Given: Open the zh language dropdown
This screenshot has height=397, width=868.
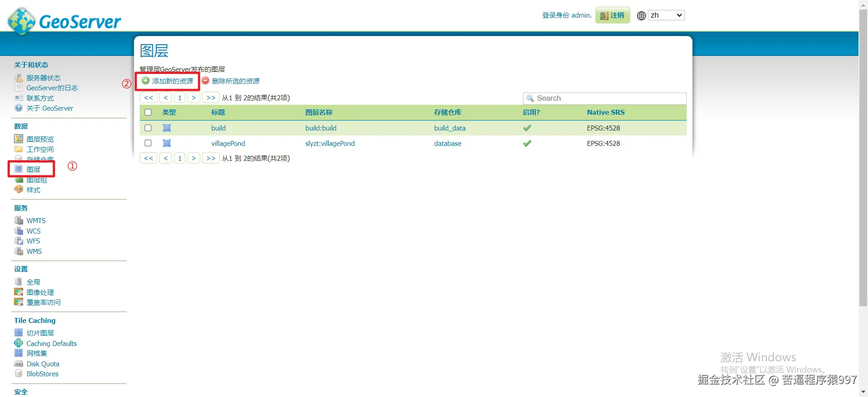Looking at the screenshot, I should [x=666, y=15].
